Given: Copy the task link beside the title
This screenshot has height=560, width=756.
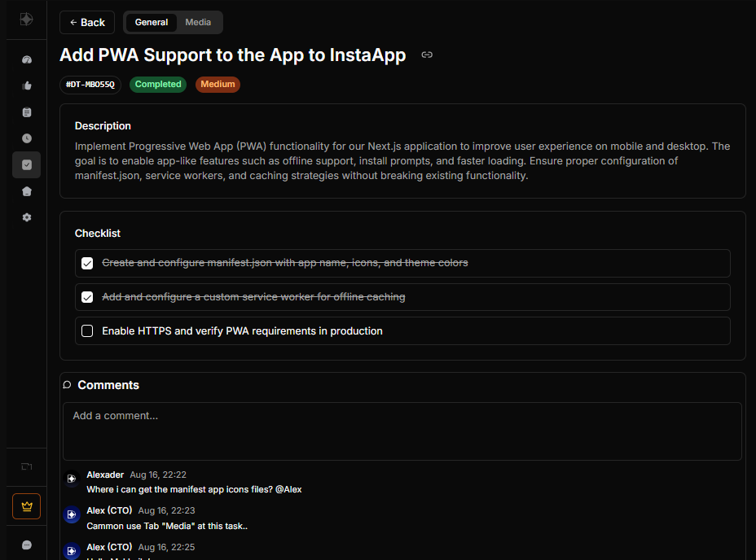Looking at the screenshot, I should click(x=427, y=55).
